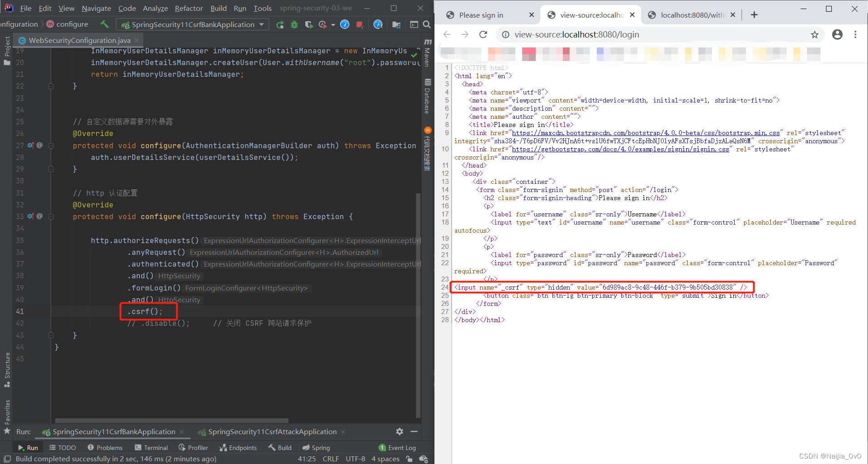Close the SpringSecurity11CsrfAttackApplication run tab
Image resolution: width=868 pixels, height=464 pixels.
[x=343, y=432]
